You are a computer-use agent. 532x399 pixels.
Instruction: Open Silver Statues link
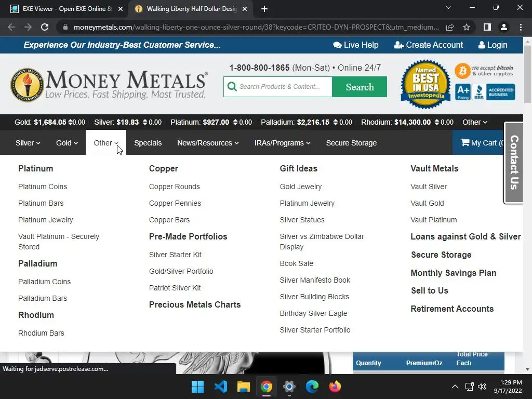pos(302,220)
